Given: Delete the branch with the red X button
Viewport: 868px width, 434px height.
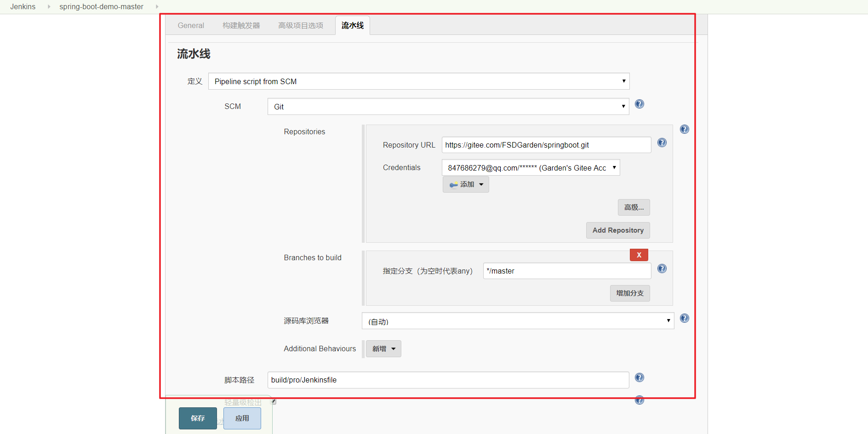Looking at the screenshot, I should click(639, 255).
